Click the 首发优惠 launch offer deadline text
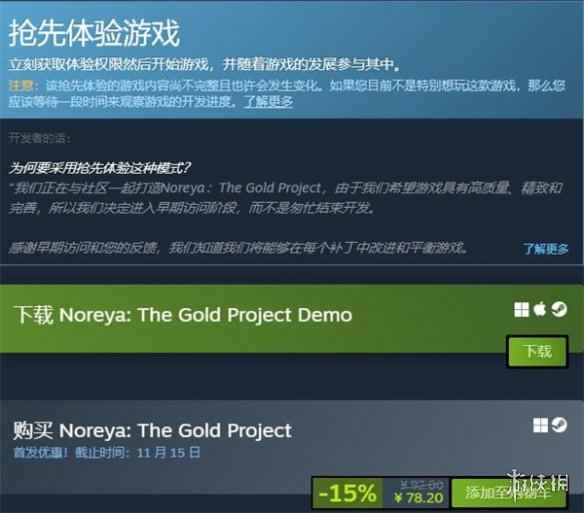Image resolution: width=584 pixels, height=513 pixels. [x=107, y=453]
